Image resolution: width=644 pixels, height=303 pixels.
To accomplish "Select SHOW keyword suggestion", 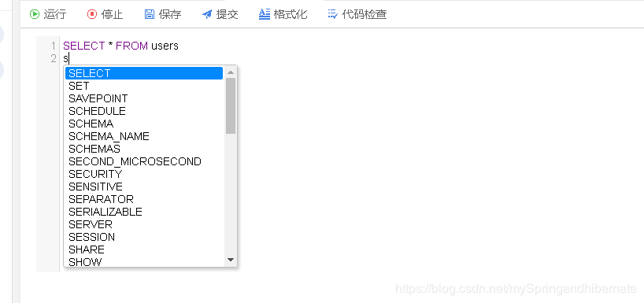I will (144, 262).
